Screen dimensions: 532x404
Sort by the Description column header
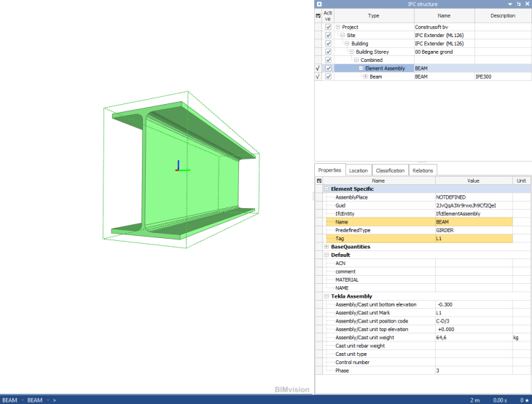tap(503, 15)
